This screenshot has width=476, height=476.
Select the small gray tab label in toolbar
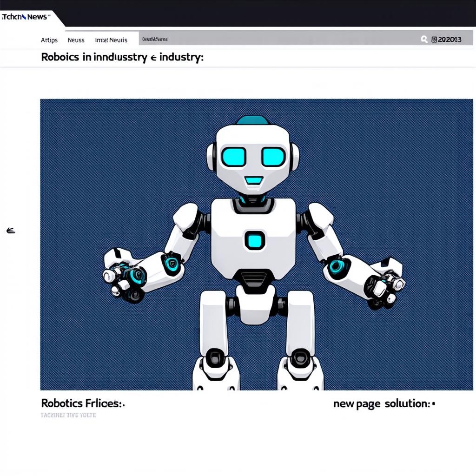click(x=155, y=40)
